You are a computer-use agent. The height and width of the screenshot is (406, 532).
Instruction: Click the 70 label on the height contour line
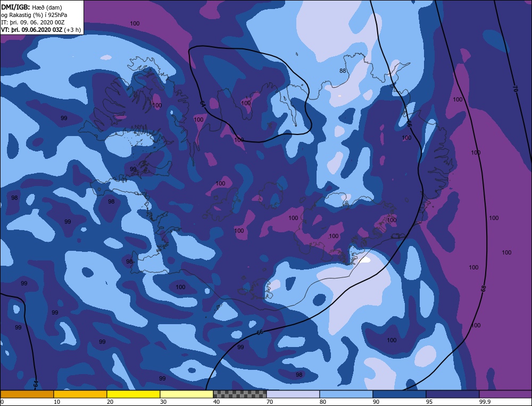pos(514,89)
